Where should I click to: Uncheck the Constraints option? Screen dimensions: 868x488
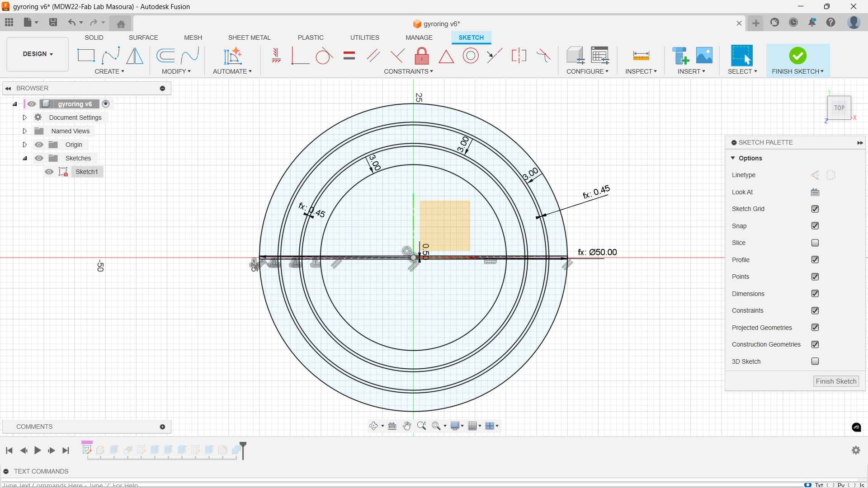pos(815,311)
